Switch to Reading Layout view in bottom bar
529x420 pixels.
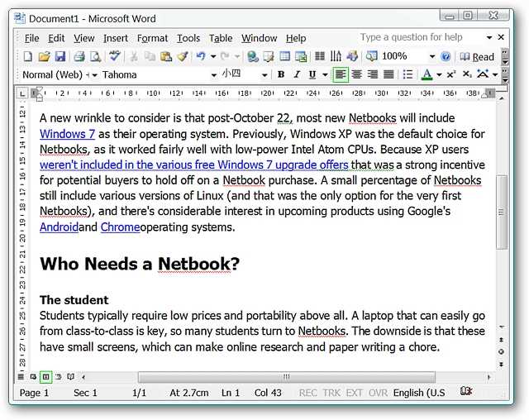coord(70,377)
